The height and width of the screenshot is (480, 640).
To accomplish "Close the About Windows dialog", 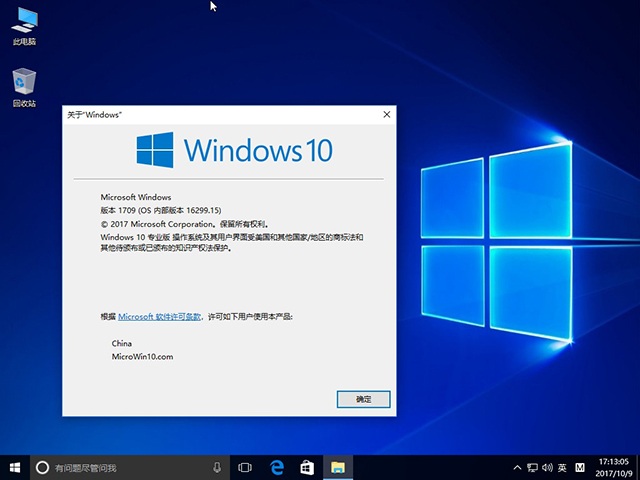I will [387, 115].
